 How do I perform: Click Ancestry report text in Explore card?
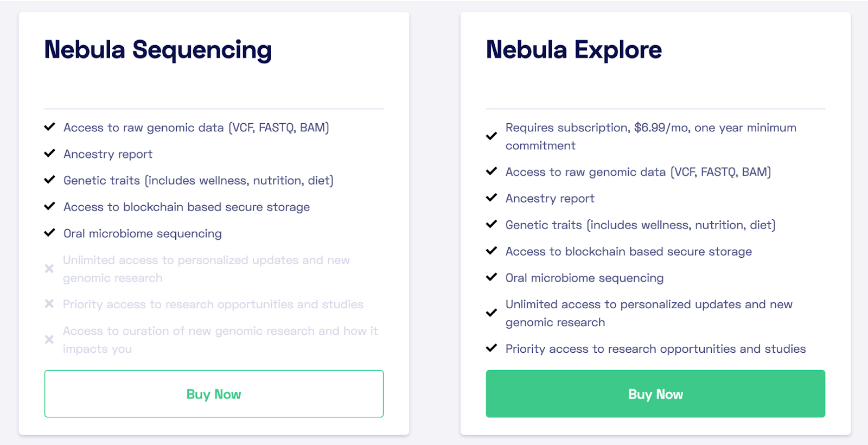coord(550,199)
